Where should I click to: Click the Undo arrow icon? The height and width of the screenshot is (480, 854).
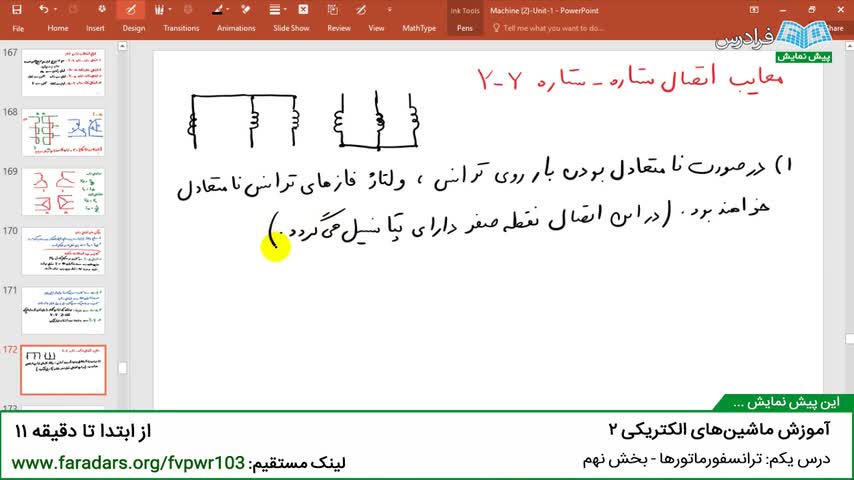(43, 9)
